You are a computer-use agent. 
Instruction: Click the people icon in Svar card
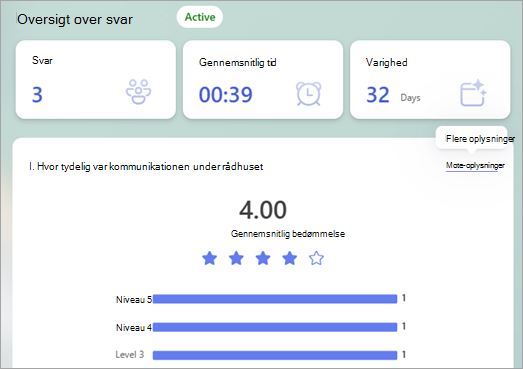tap(138, 92)
